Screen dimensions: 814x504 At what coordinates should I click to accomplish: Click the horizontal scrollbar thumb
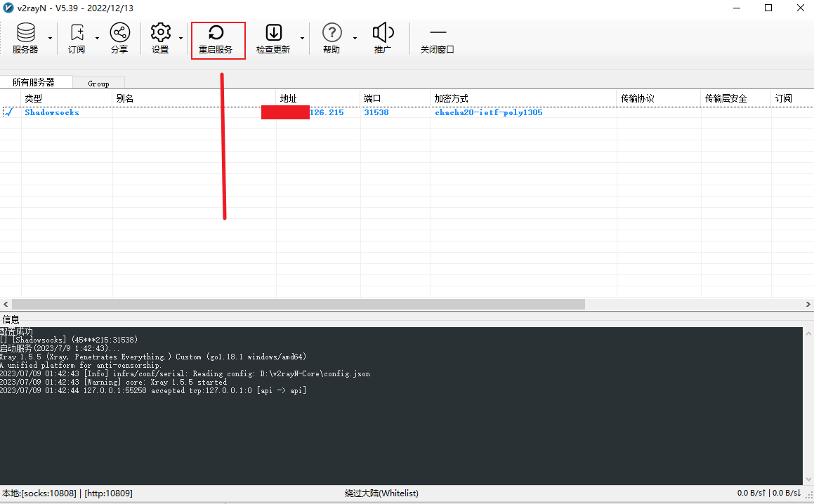(x=298, y=304)
